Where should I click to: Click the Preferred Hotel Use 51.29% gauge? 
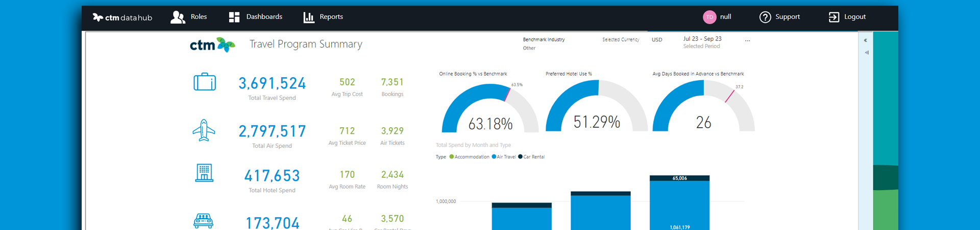(597, 106)
